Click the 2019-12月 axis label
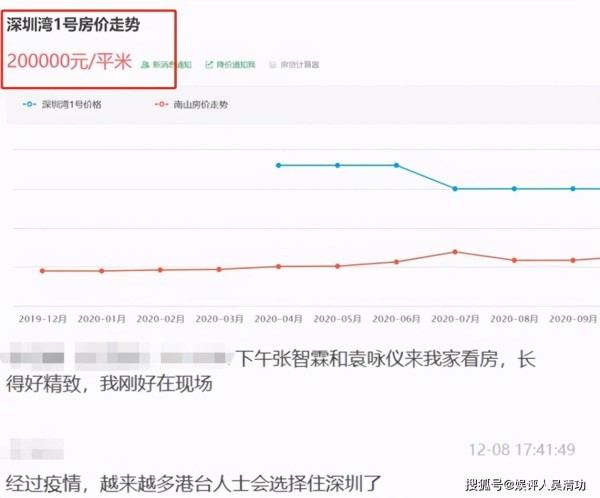 [42, 319]
